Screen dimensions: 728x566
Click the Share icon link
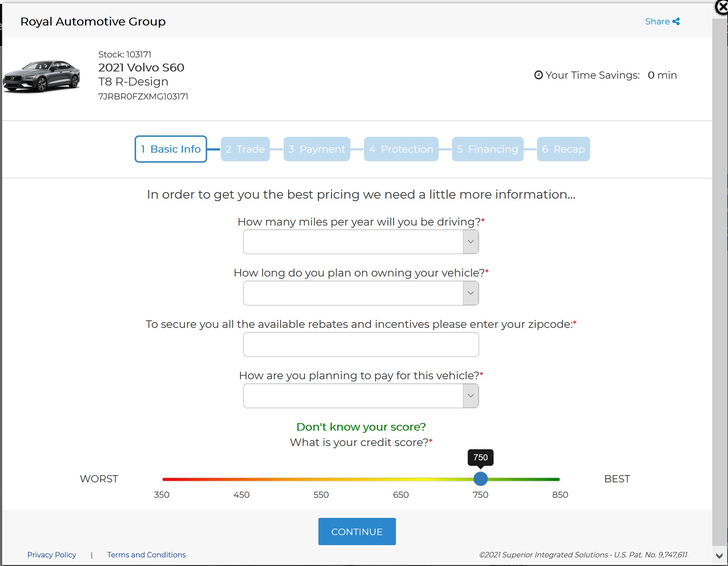(662, 22)
